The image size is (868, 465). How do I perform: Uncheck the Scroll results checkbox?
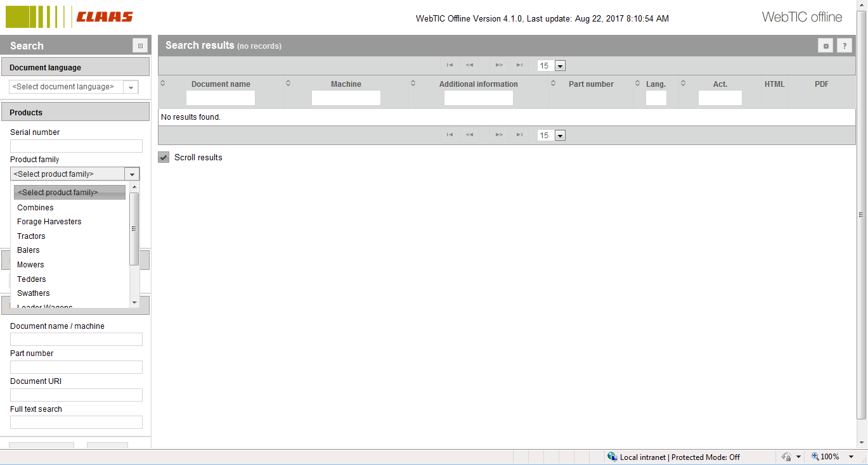(164, 157)
